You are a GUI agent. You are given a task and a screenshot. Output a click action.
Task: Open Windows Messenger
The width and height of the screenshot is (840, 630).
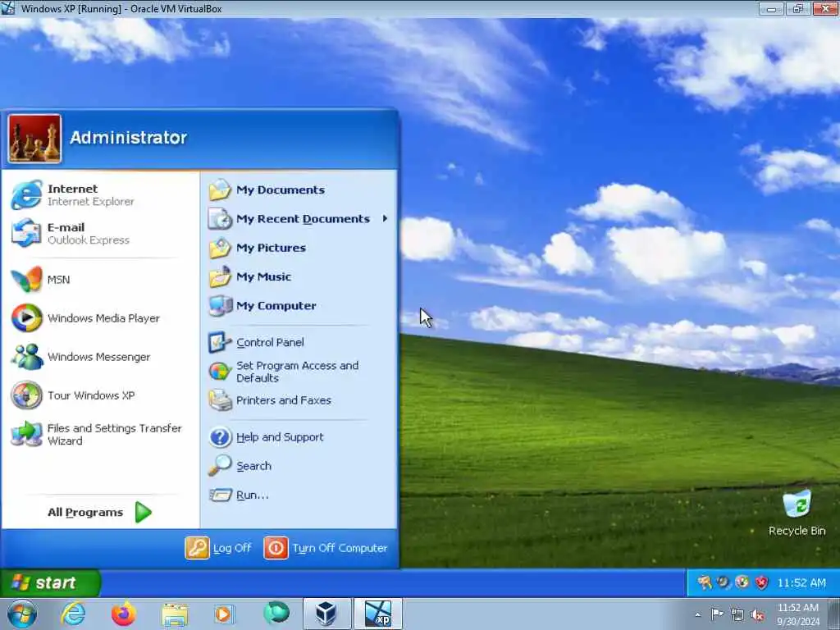coord(100,357)
